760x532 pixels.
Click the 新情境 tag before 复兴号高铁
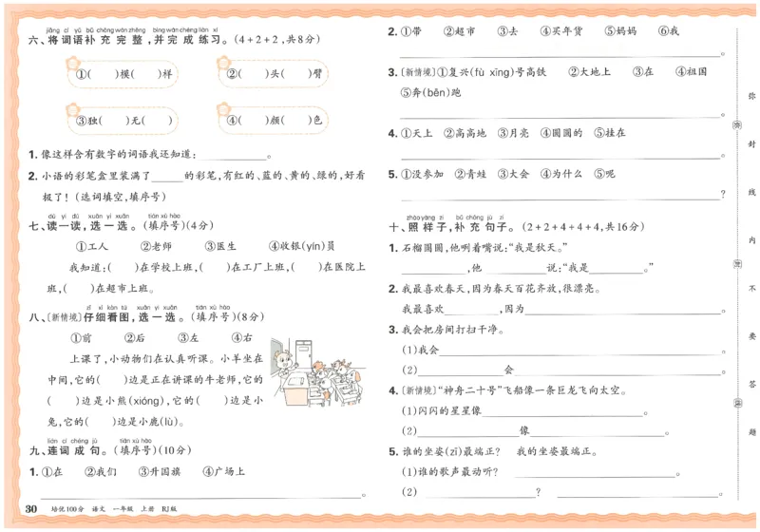point(420,72)
